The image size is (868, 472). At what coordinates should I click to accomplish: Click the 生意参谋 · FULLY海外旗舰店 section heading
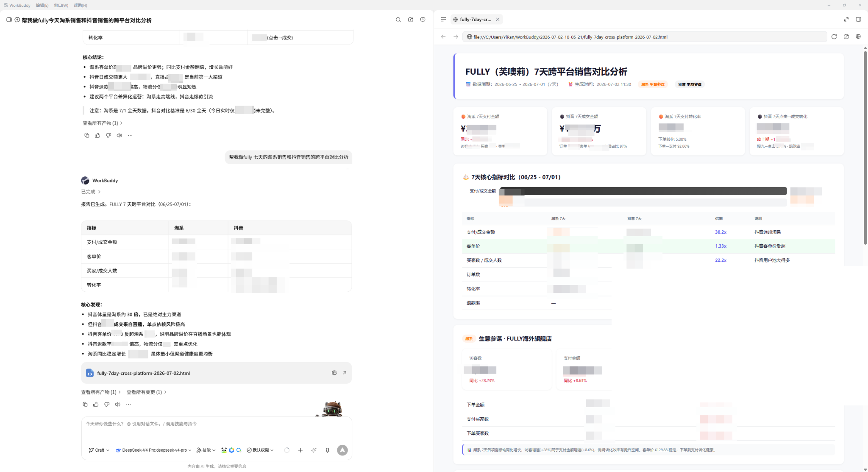(x=515, y=339)
